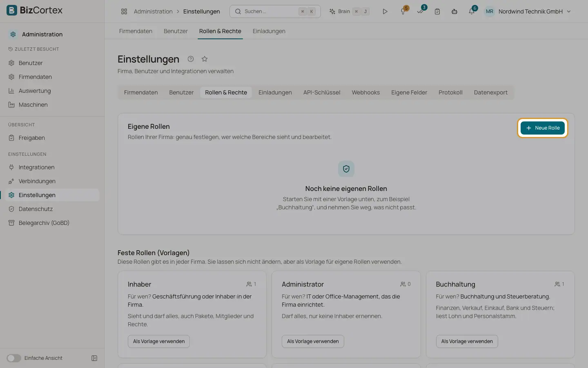Viewport: 588px width, 368px height.
Task: Click the user count icon on Buchhaltung card
Action: point(557,284)
